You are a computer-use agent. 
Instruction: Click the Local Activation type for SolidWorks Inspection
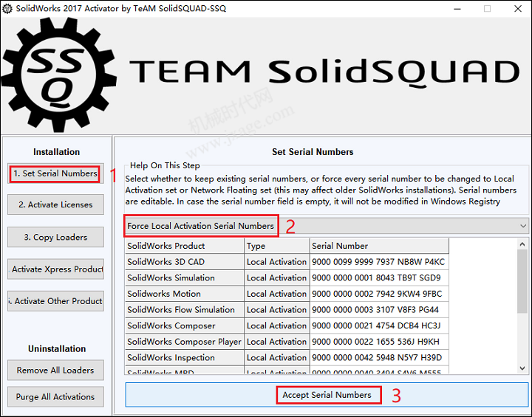pyautogui.click(x=277, y=357)
